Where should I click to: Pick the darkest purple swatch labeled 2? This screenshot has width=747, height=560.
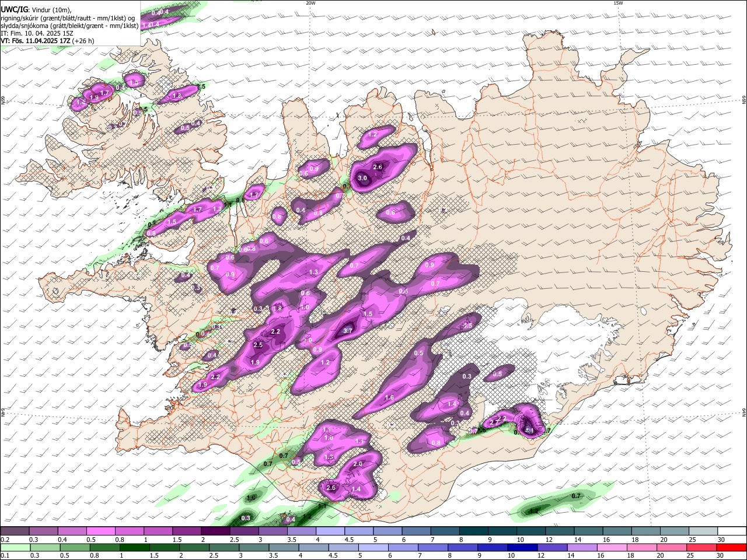[215, 531]
